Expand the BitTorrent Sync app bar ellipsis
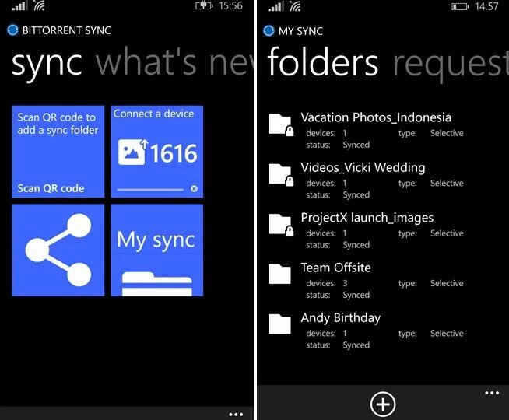 [x=236, y=414]
